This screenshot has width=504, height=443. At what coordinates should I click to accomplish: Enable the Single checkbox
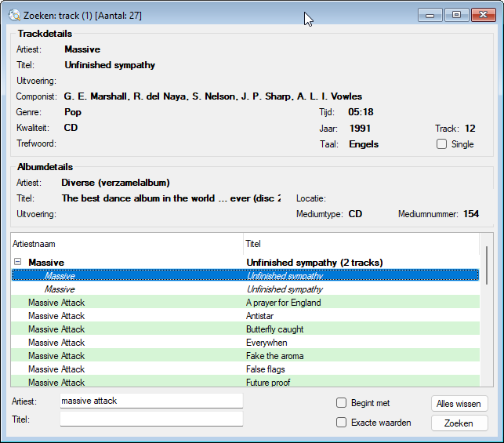(x=441, y=144)
